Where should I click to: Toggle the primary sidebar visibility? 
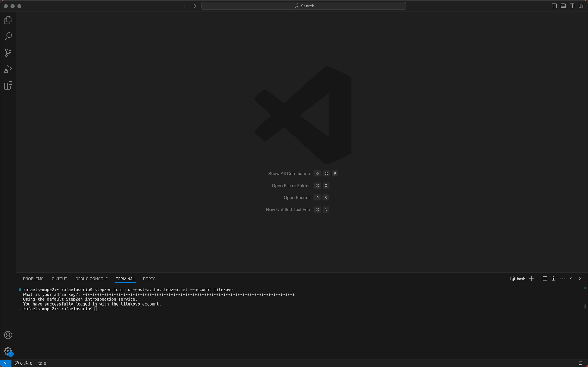click(554, 6)
